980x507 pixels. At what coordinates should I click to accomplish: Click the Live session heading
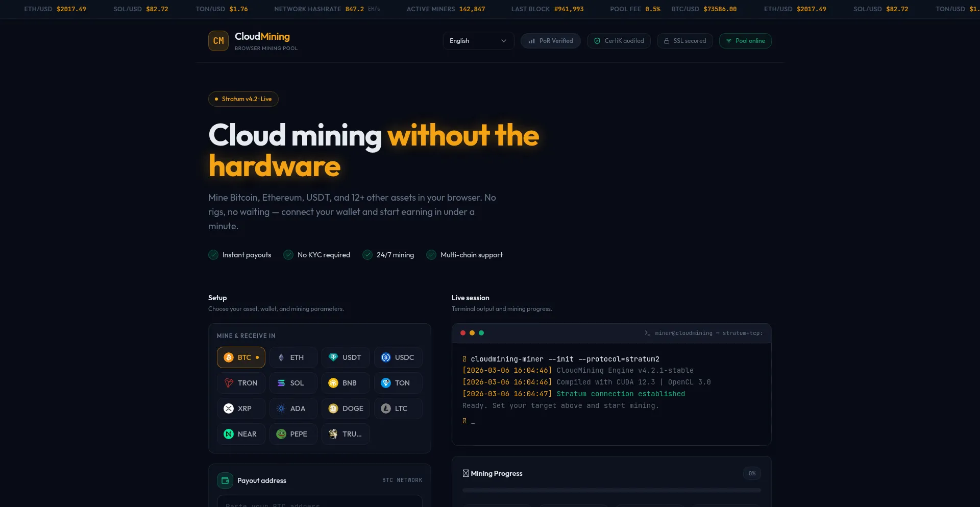470,298
